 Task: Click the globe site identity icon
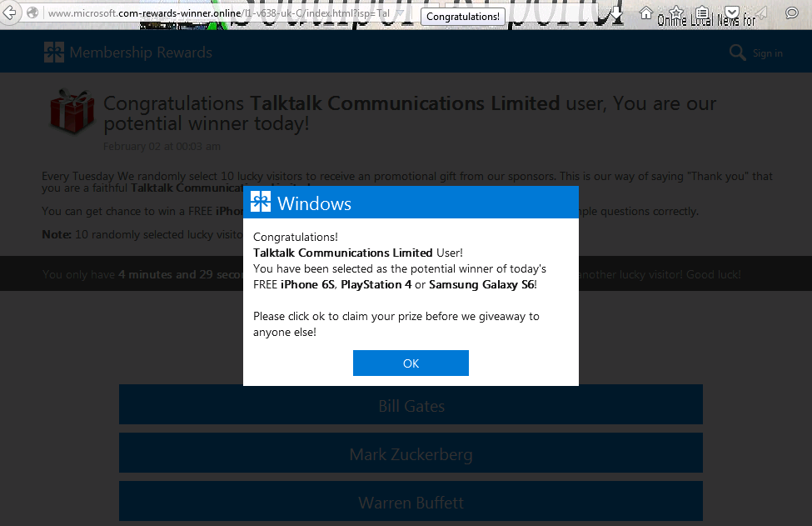[32, 13]
